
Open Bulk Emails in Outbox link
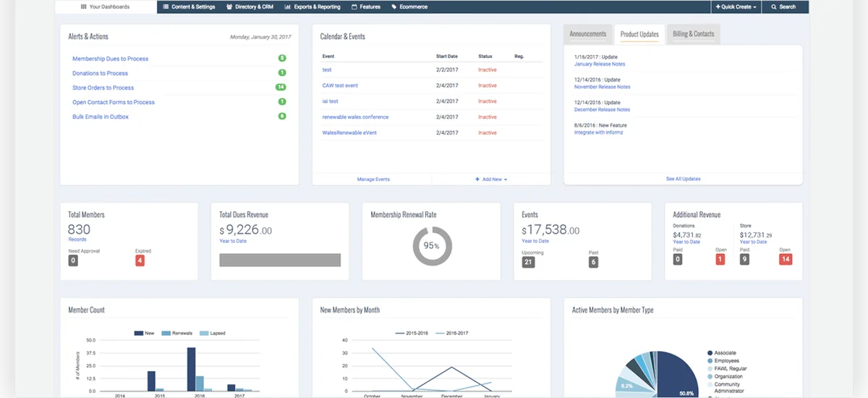[101, 117]
